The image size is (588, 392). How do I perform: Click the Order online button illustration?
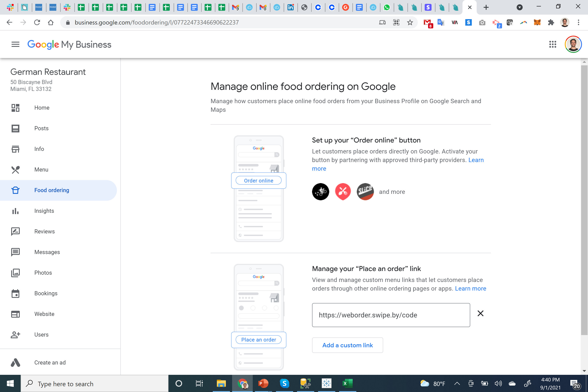coord(259,181)
